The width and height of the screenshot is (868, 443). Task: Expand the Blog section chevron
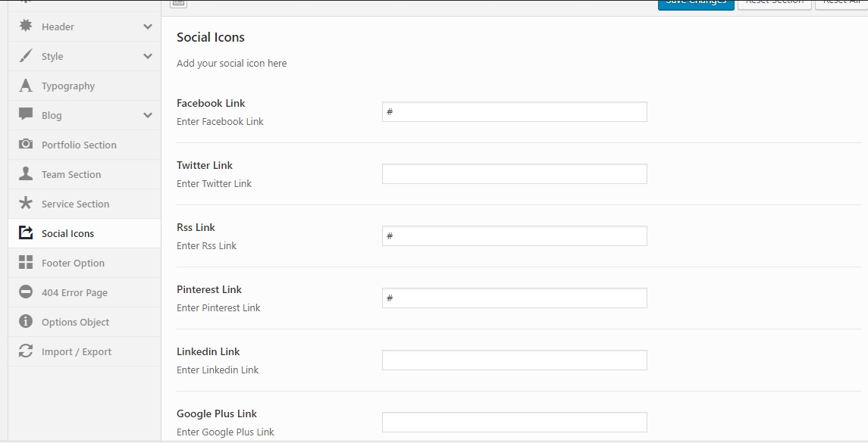(147, 115)
